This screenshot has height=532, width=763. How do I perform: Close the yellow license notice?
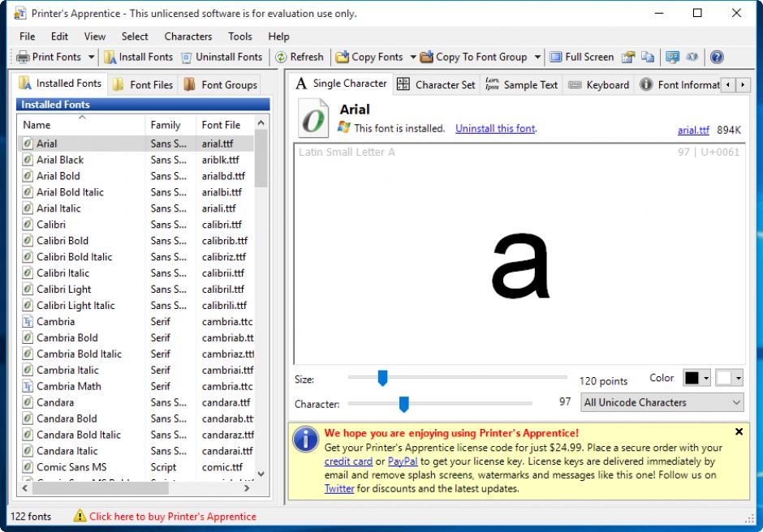[x=739, y=432]
